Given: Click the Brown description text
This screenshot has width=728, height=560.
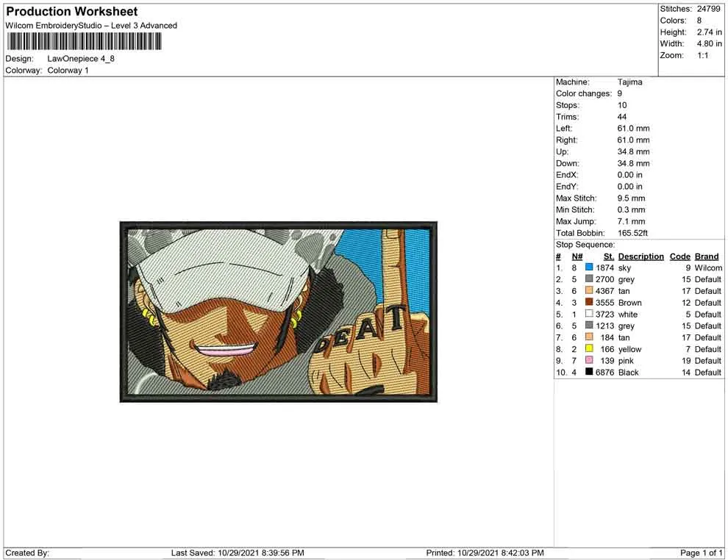Looking at the screenshot, I should [630, 303].
